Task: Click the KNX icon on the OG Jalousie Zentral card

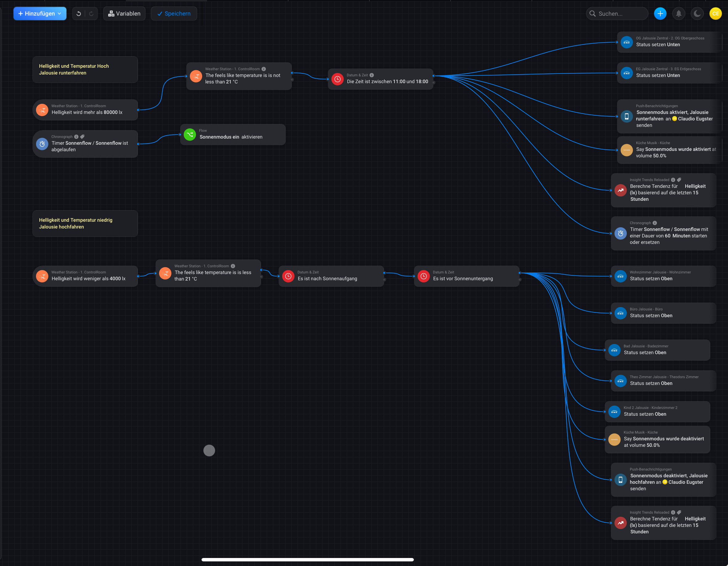Action: click(626, 42)
